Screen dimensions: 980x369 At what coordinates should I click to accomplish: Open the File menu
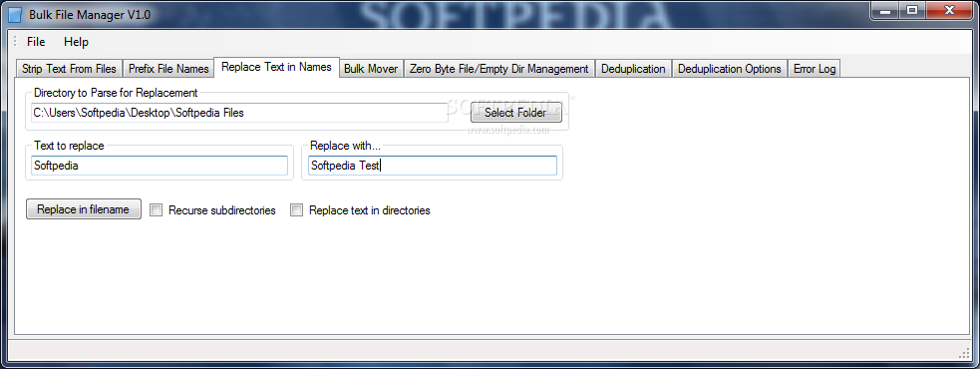(x=36, y=42)
